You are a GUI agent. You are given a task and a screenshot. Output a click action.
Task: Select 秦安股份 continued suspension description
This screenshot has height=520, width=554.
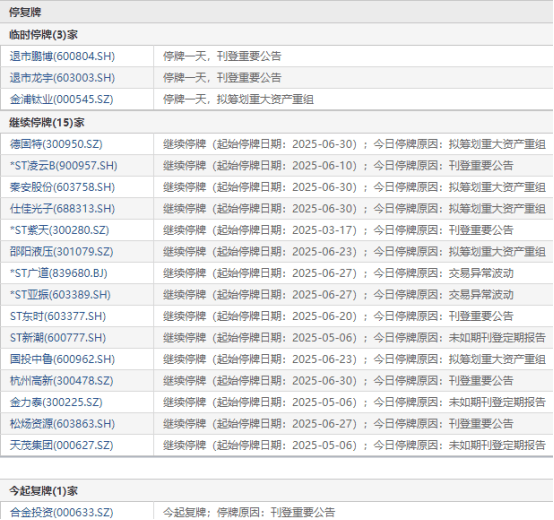pos(354,187)
